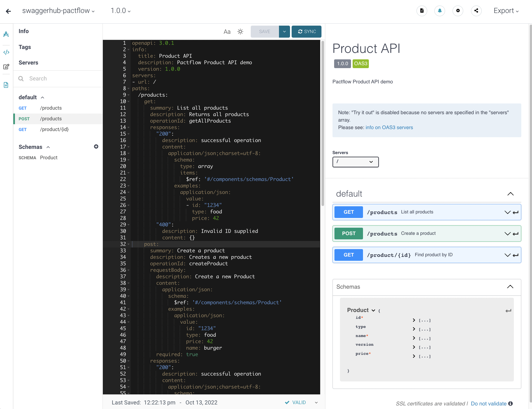The image size is (532, 409).
Task: Add a new schema with the plus icon
Action: click(x=96, y=147)
